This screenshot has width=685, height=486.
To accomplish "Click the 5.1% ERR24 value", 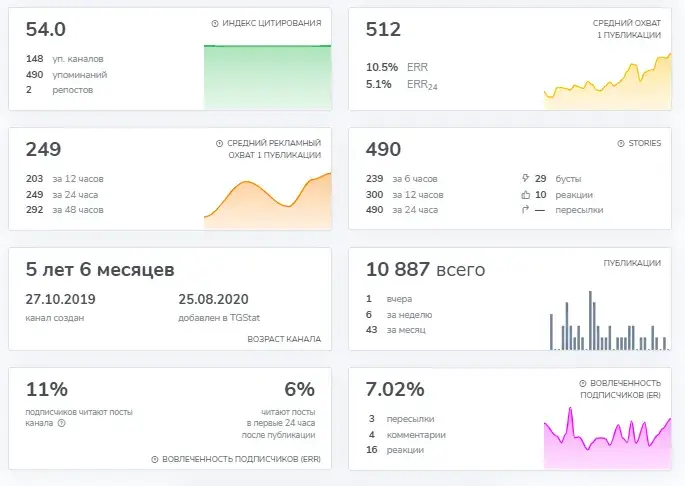I will pos(378,84).
